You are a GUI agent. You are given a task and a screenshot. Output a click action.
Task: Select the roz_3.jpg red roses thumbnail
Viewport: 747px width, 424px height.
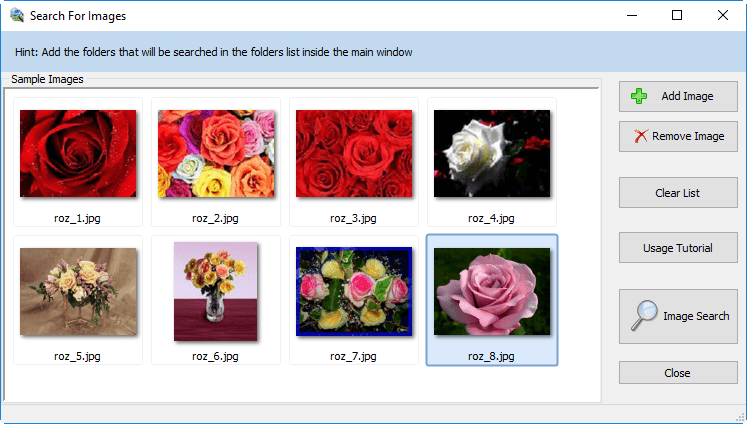354,153
